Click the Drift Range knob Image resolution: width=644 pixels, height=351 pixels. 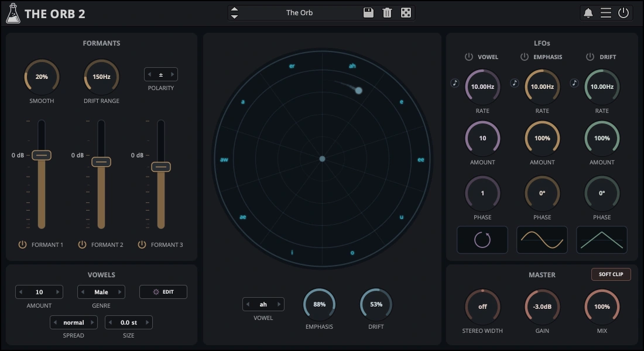101,77
